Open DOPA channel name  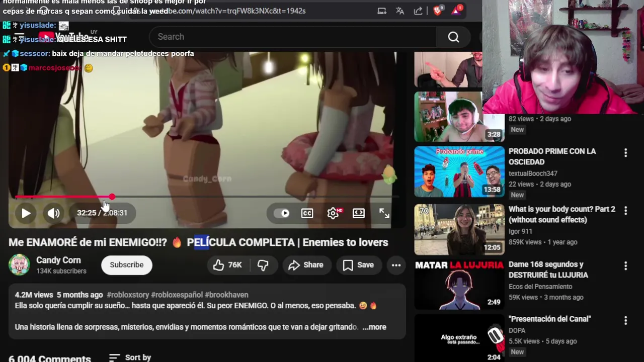point(517,331)
